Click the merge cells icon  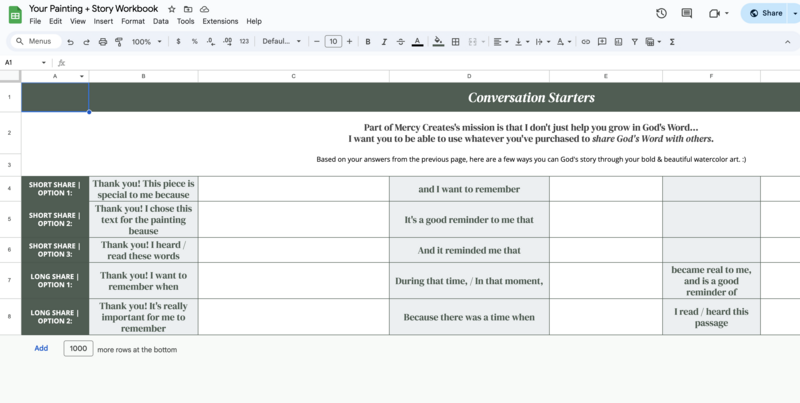[472, 42]
